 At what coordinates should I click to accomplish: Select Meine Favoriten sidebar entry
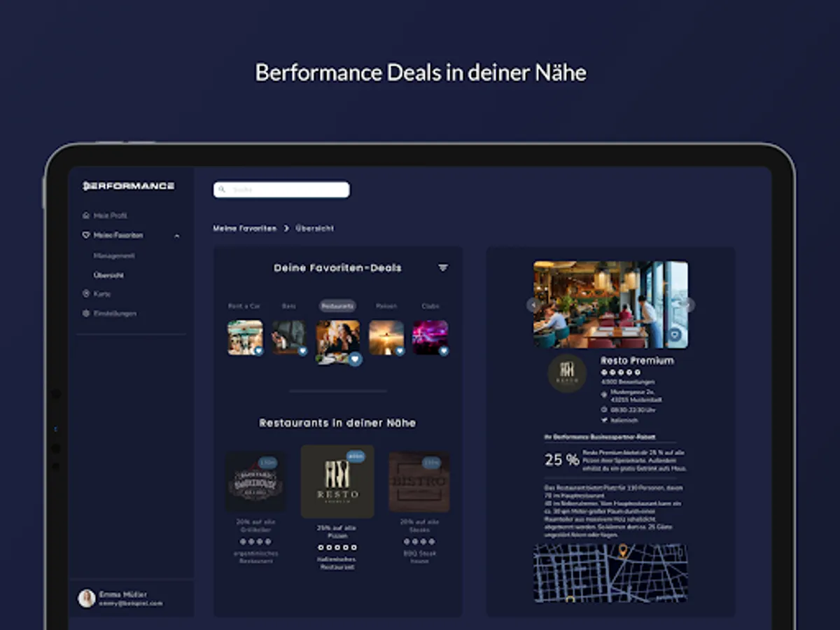click(x=118, y=235)
